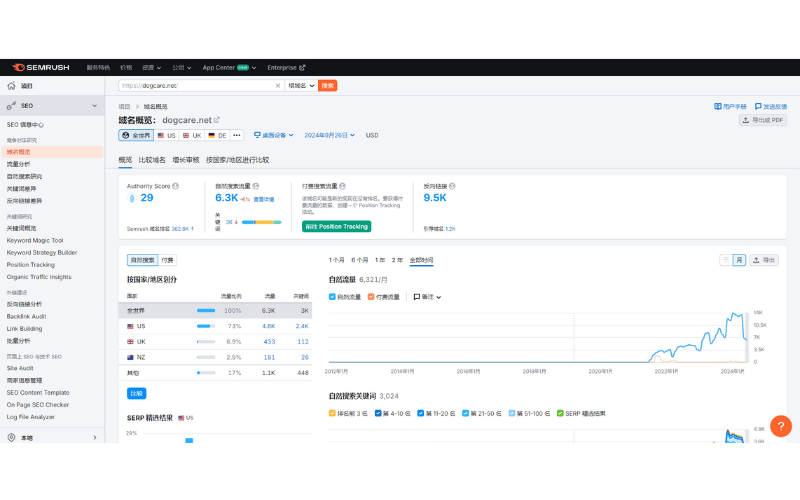Open the 备注 notes dropdown
The width and height of the screenshot is (800, 500).
pyautogui.click(x=427, y=297)
